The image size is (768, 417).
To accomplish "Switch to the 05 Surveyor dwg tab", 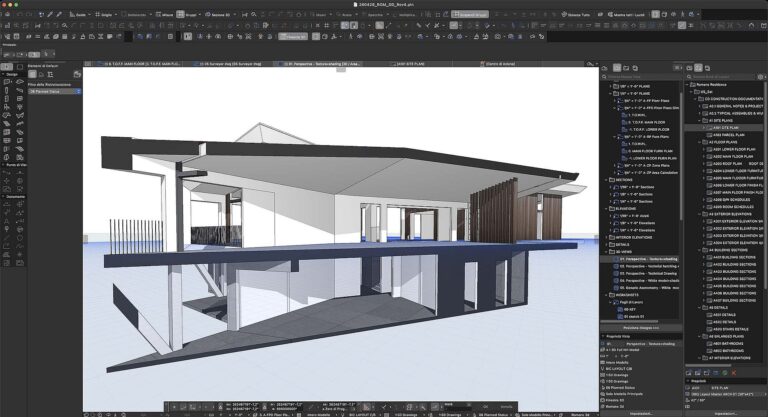I will pyautogui.click(x=232, y=64).
